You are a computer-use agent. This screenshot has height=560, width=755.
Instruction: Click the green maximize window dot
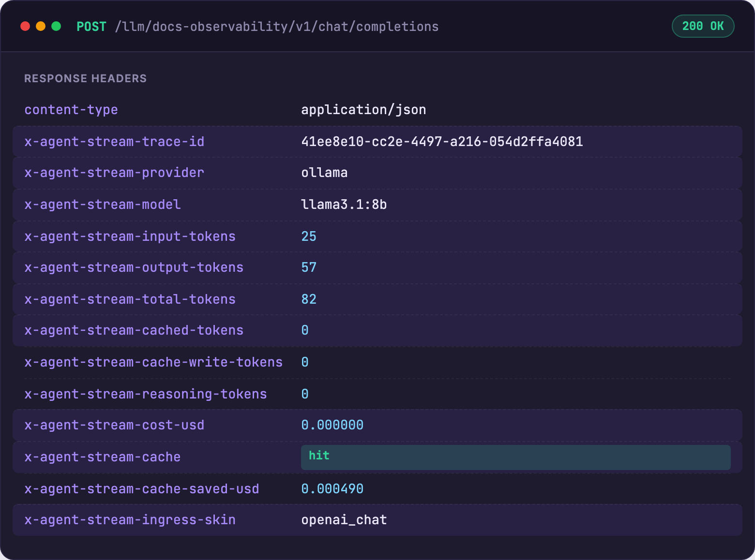tap(56, 26)
